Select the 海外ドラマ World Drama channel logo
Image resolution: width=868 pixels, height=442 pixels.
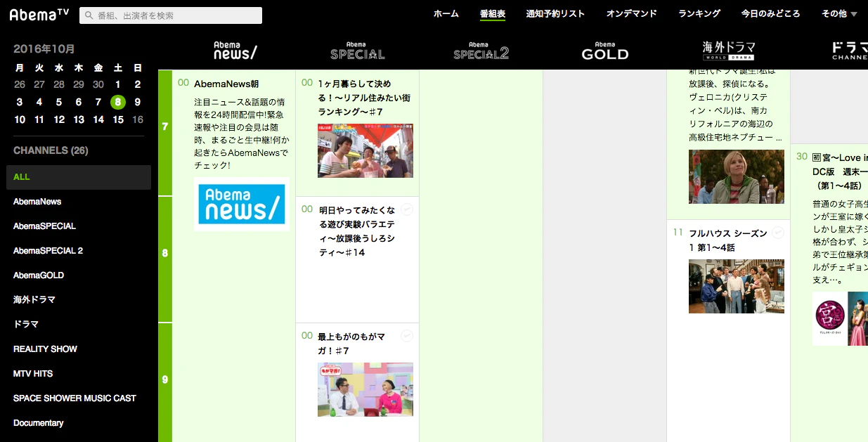coord(729,51)
